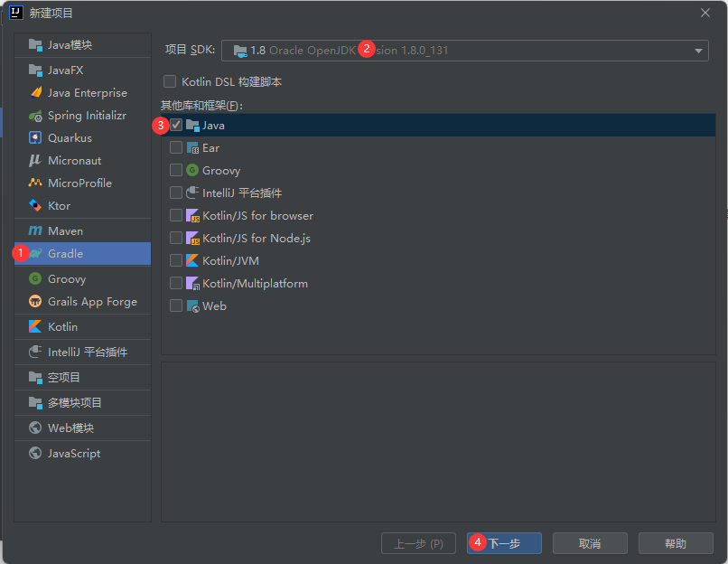Click the 取消 cancel button

(590, 543)
